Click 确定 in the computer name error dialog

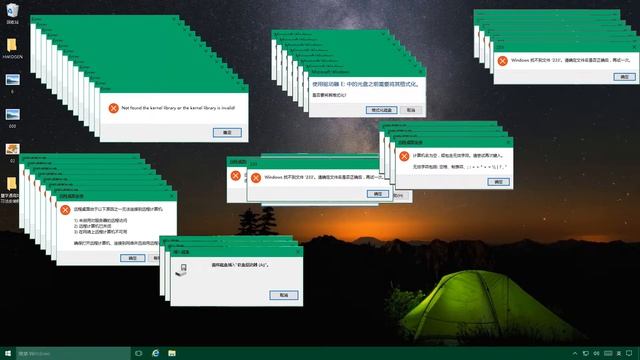(x=499, y=182)
